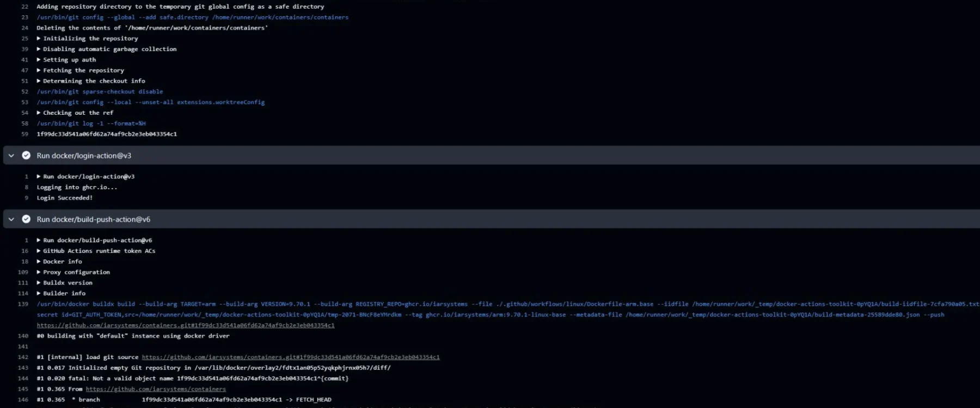Click '* branch ... FETCH_HEAD' log line
This screenshot has width=980, height=408.
[184, 399]
